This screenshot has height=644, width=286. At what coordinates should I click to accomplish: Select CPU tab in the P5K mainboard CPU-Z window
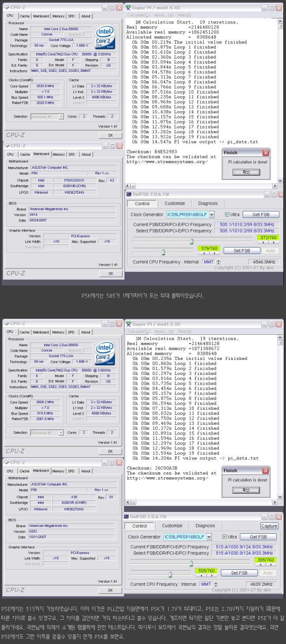[10, 154]
